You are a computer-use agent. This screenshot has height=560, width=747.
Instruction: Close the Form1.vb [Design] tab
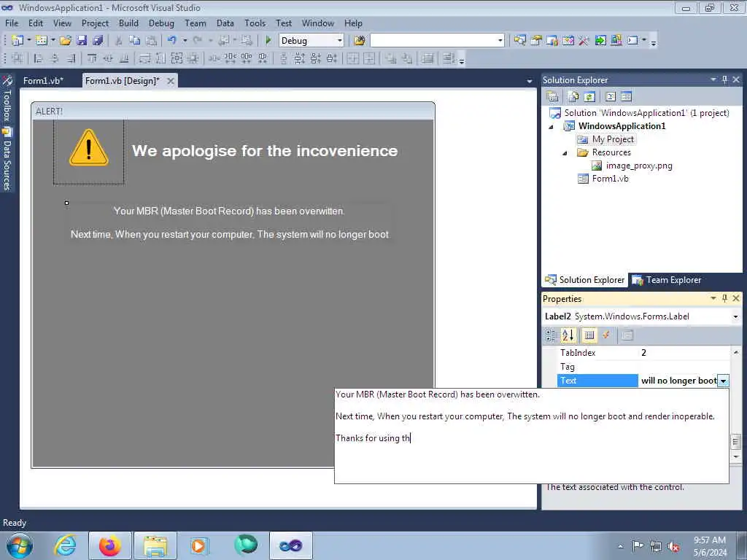(x=171, y=81)
